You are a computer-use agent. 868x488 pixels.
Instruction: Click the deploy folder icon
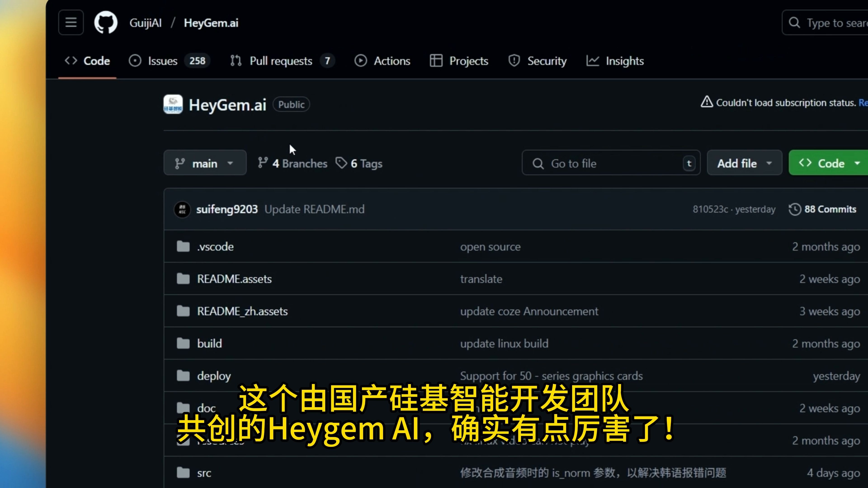(x=183, y=375)
